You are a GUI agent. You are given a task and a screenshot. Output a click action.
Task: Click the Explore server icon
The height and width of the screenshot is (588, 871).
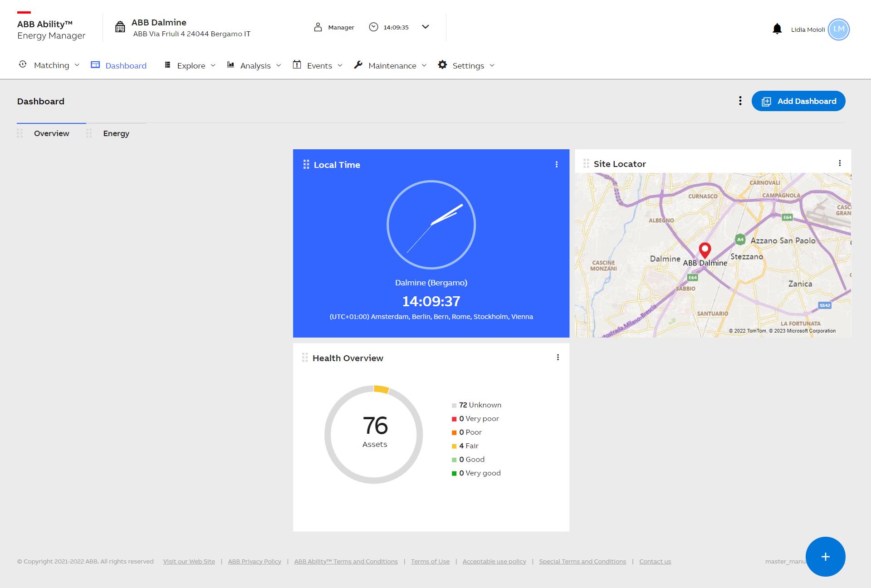pyautogui.click(x=167, y=65)
